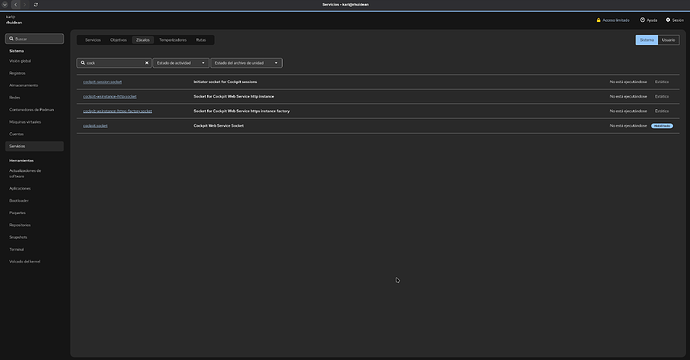This screenshot has height=360, width=690.
Task: Click Estático label on cockpit-wsinstance-http.socket row
Action: pyautogui.click(x=662, y=96)
